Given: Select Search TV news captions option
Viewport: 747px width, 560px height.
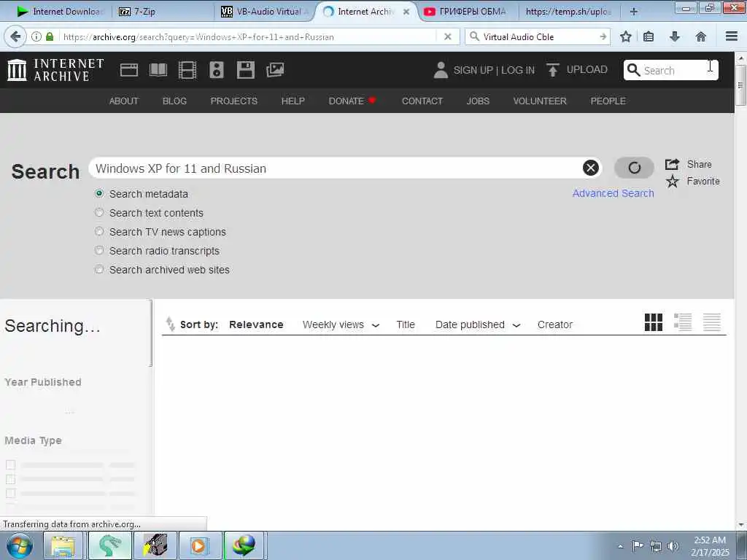Looking at the screenshot, I should pyautogui.click(x=99, y=231).
